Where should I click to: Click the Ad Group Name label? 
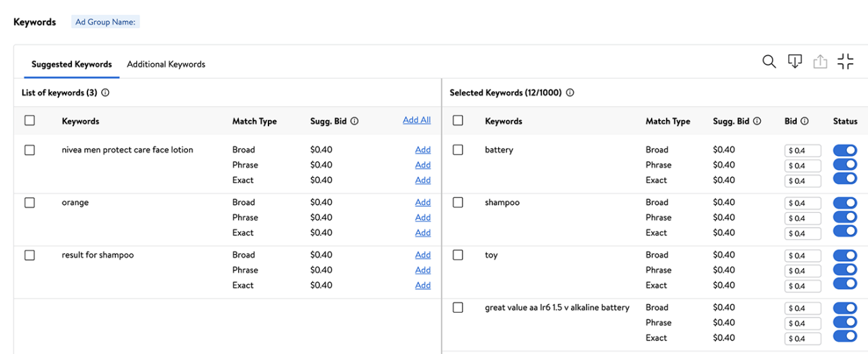click(105, 22)
